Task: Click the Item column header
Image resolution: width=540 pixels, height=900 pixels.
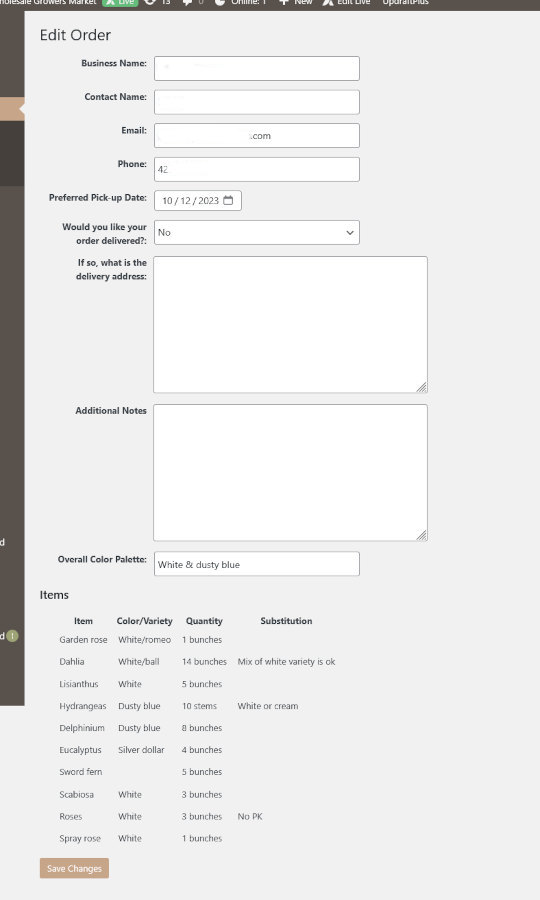Action: (83, 620)
